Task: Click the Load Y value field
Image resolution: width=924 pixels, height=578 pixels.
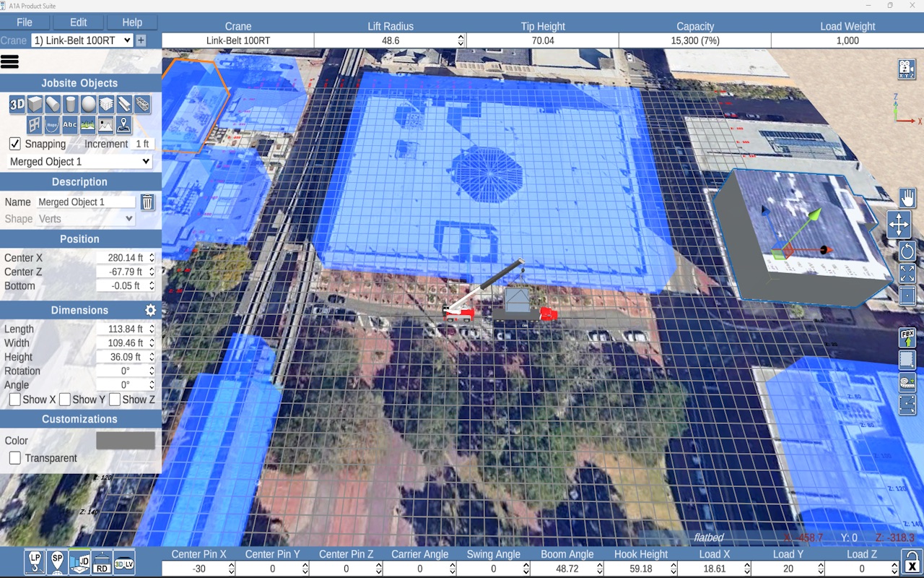Action: [788, 569]
